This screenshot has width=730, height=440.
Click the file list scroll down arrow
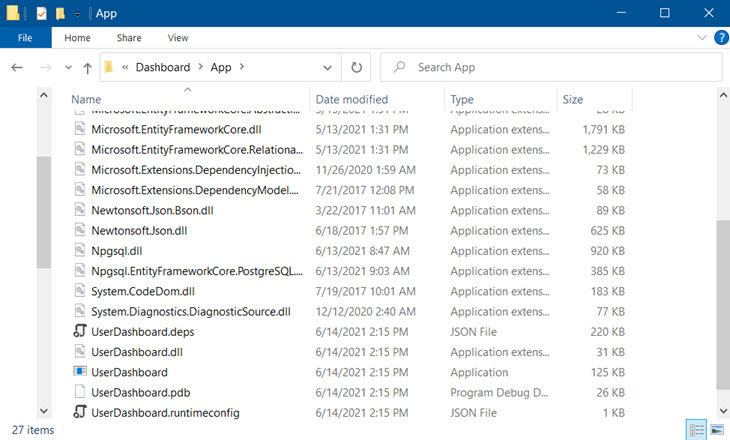pyautogui.click(x=723, y=411)
